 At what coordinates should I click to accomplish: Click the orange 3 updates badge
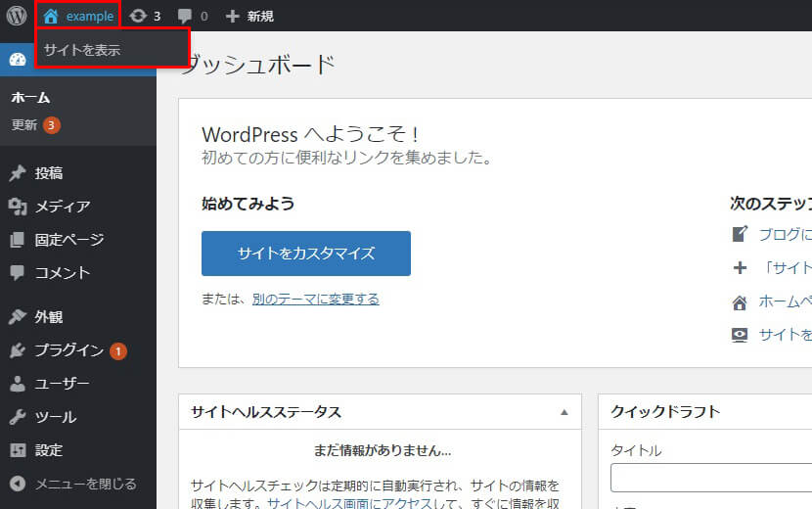tap(51, 125)
